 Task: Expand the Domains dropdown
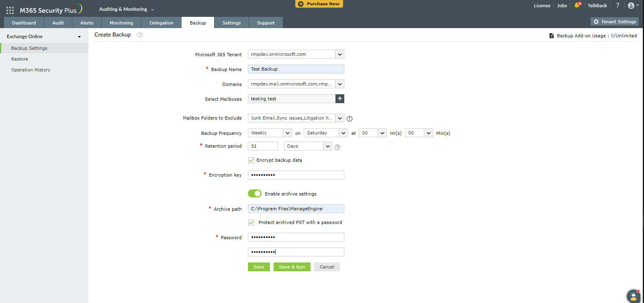(x=296, y=84)
